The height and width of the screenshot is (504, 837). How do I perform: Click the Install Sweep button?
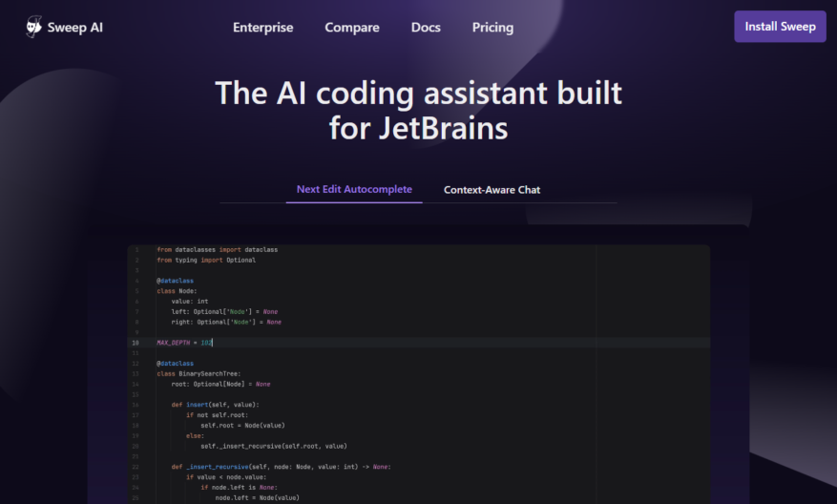pos(780,27)
